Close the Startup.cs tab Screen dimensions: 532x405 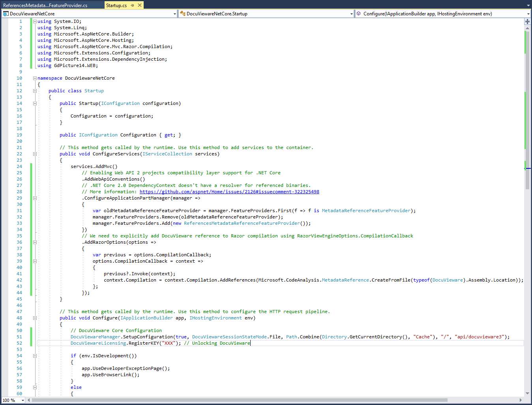point(139,5)
